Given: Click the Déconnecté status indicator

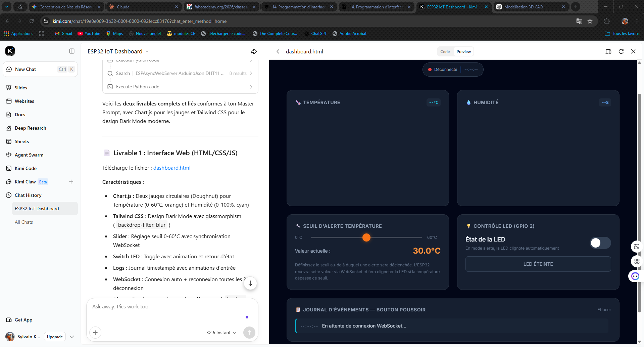Looking at the screenshot, I should 443,70.
